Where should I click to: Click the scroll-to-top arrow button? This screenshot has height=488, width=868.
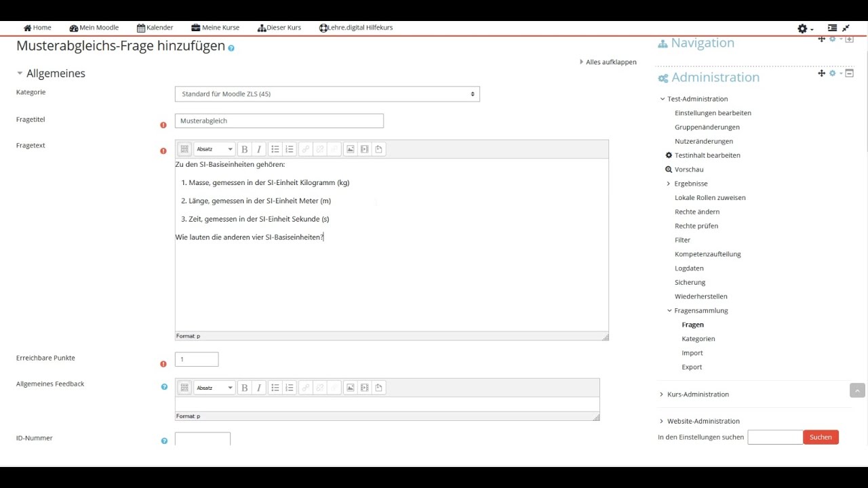click(x=857, y=390)
